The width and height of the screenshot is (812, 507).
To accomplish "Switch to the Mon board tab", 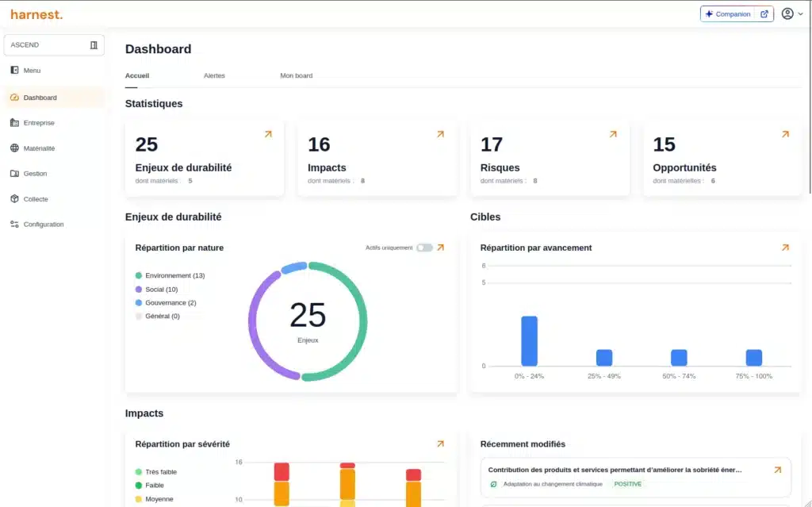I will tap(297, 75).
